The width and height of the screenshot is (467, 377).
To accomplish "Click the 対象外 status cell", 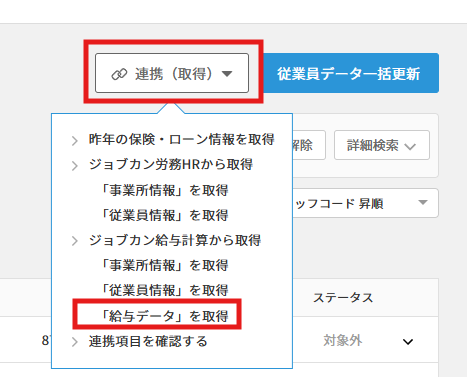I will [x=343, y=341].
